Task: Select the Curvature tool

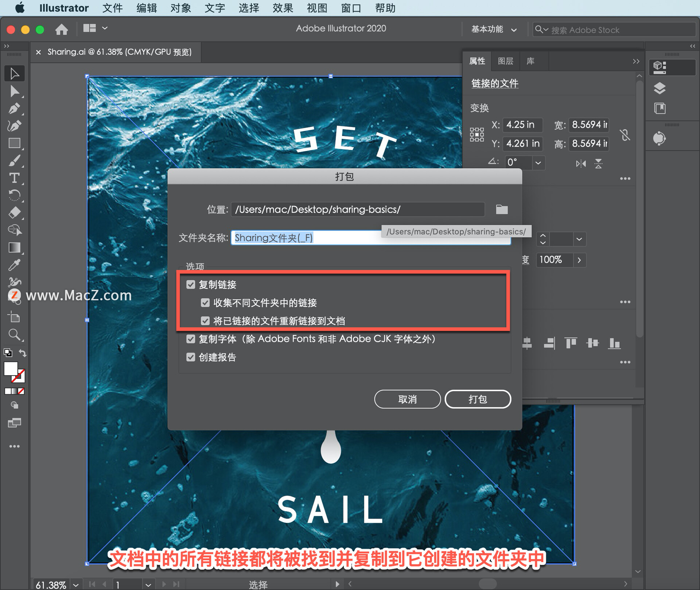Action: [15, 126]
